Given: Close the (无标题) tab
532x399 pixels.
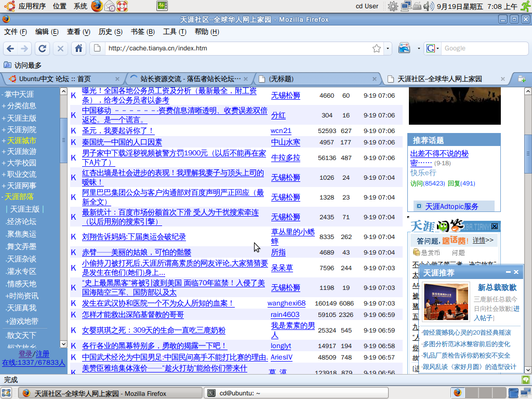Looking at the screenshot, I should pos(374,79).
